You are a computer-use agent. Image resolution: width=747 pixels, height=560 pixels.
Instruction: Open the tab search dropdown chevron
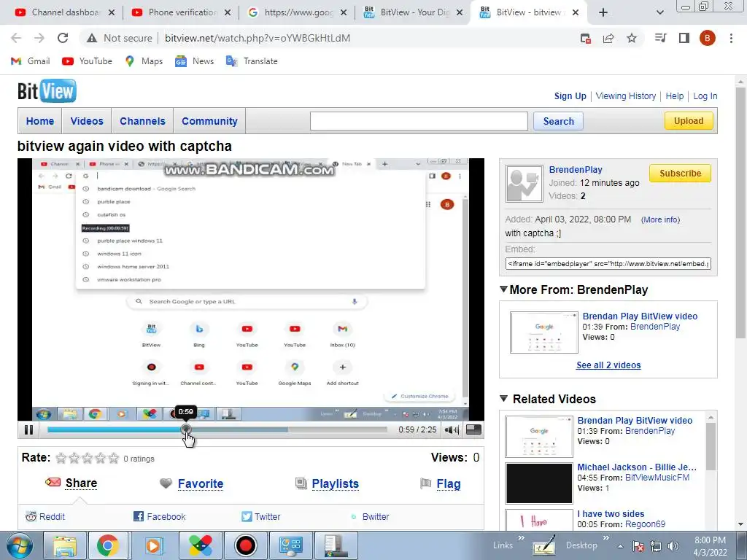pos(659,12)
